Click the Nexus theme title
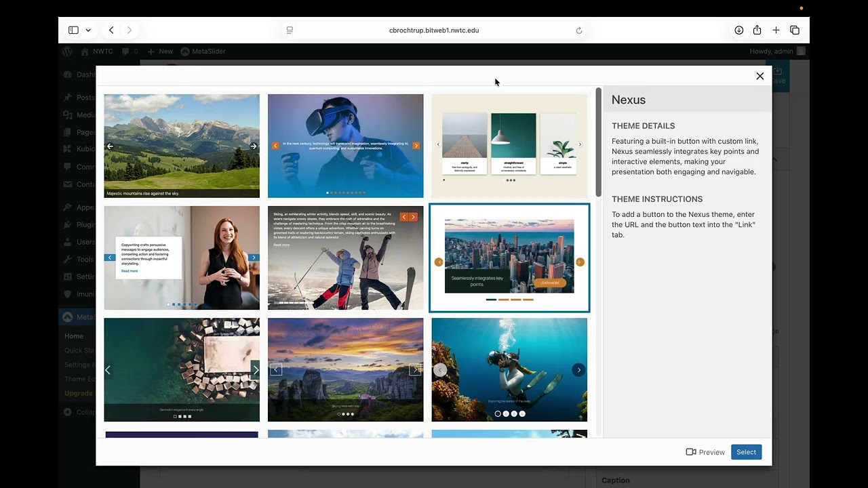Image resolution: width=868 pixels, height=488 pixels. 629,100
